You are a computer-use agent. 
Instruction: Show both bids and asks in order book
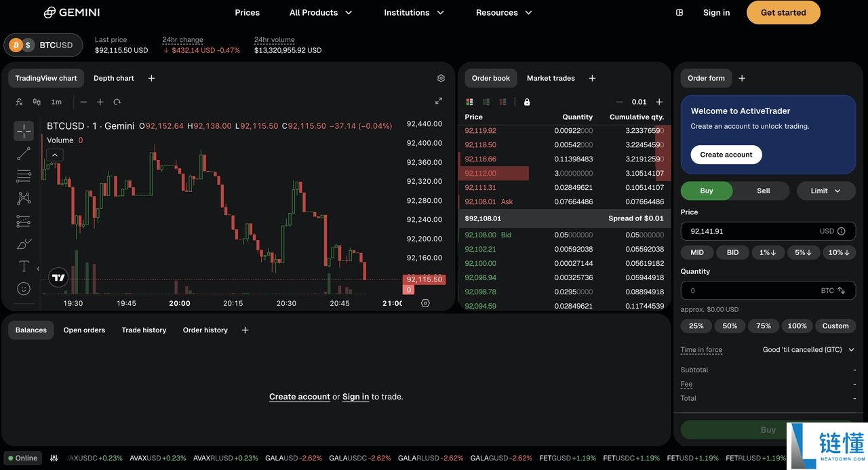coord(469,102)
